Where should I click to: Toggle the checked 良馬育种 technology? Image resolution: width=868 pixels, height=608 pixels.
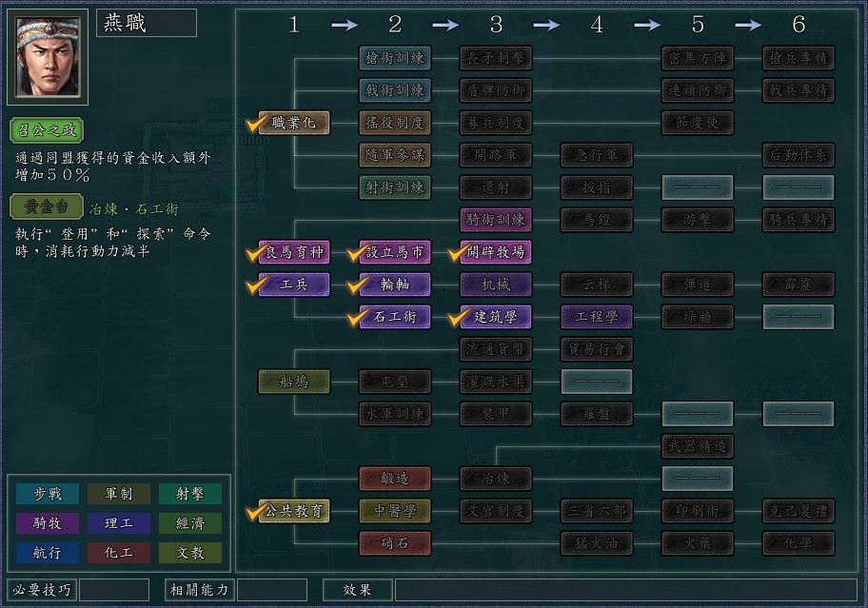[294, 252]
